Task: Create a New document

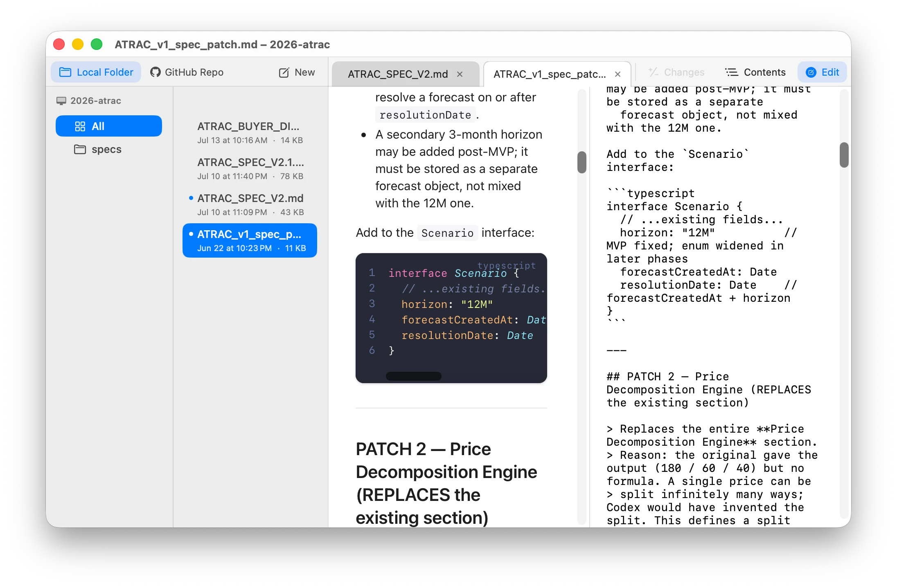Action: [x=297, y=72]
